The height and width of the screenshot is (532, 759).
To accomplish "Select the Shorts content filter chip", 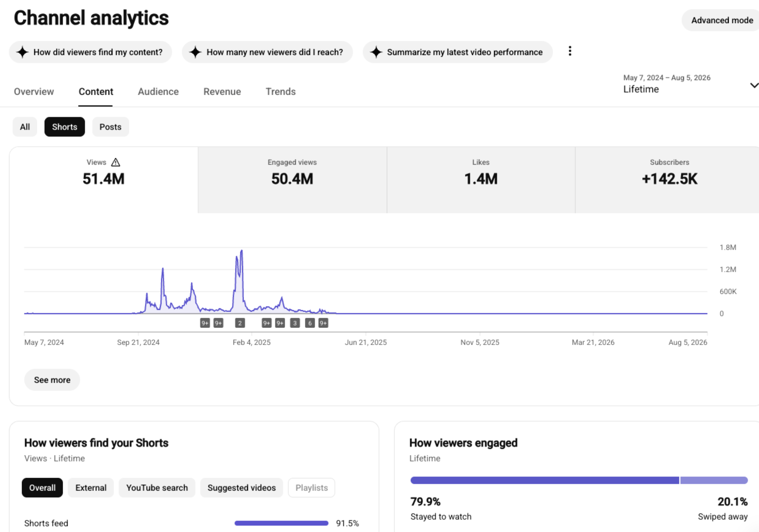I will click(64, 127).
